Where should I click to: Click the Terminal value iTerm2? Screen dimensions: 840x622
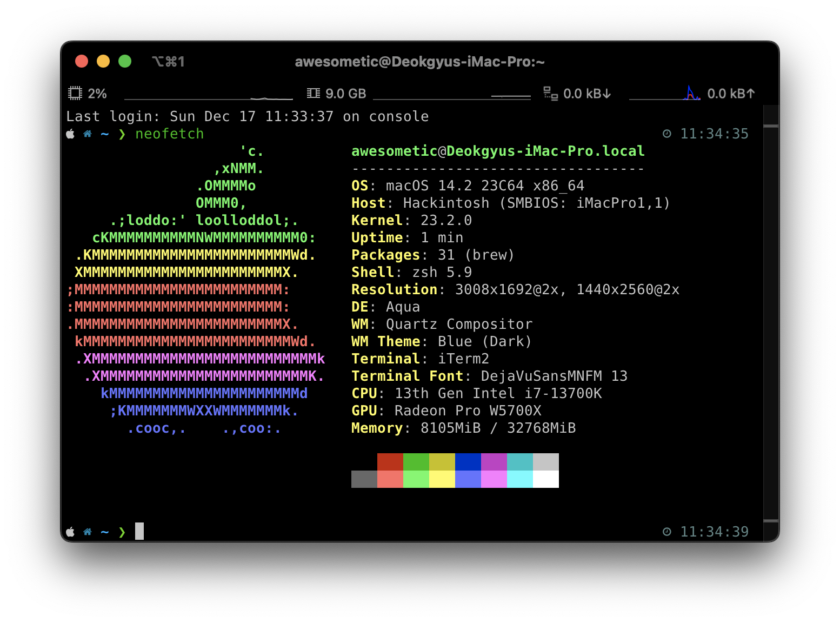coord(464,359)
